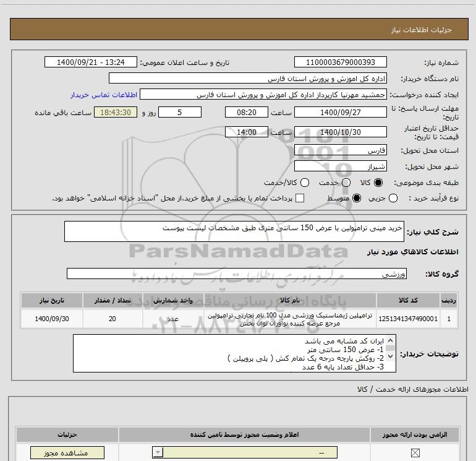Click the تاریخ نیاز column header
The width and height of the screenshot is (476, 461).
point(51,300)
